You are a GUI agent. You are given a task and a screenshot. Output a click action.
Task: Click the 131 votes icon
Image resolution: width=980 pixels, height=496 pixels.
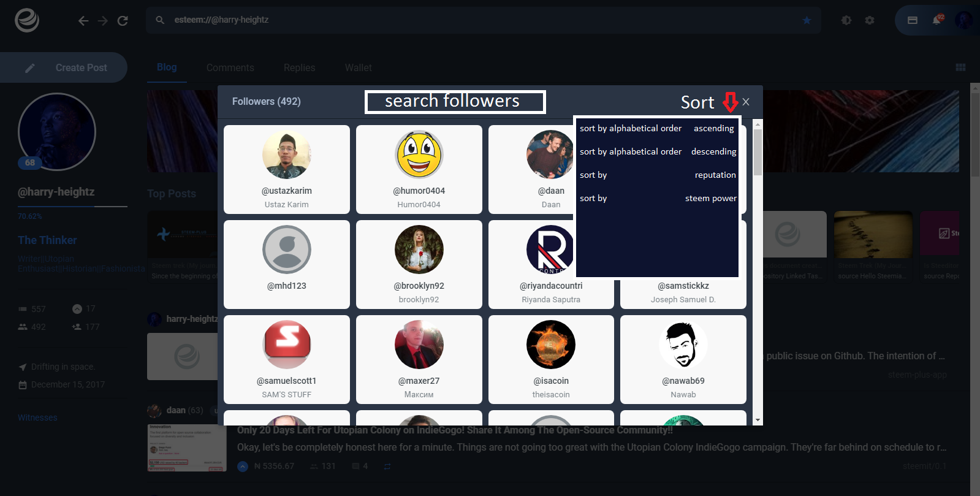[x=314, y=467]
